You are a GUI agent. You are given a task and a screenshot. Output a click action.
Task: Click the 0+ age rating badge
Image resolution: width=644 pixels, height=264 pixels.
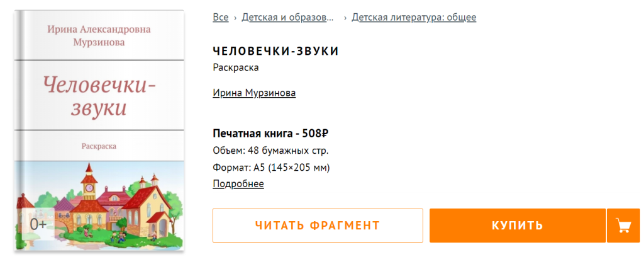click(x=38, y=224)
